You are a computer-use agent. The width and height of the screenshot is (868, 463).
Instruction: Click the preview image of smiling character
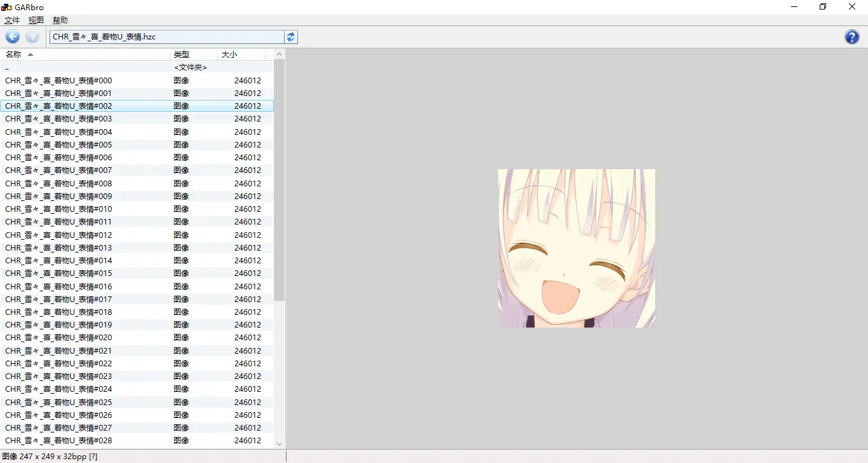point(576,248)
